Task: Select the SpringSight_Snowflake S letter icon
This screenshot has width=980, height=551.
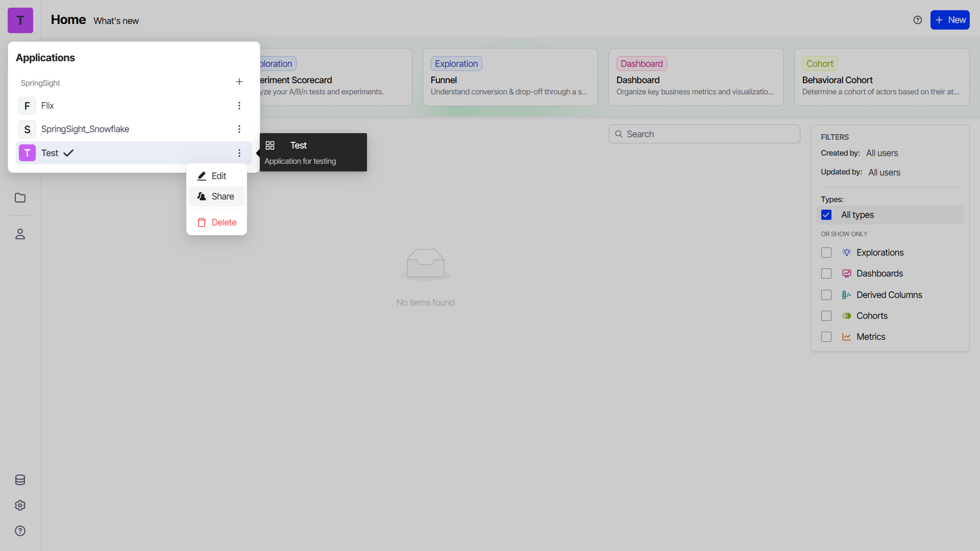Action: [27, 129]
